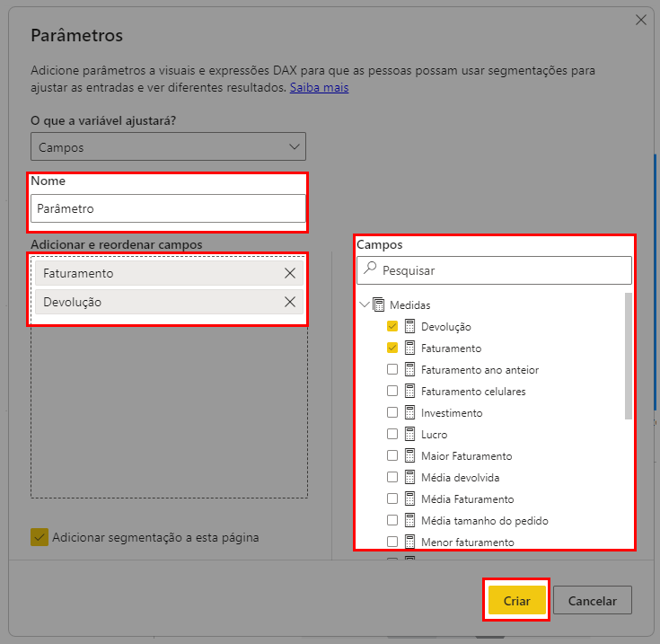
Task: Open the Campos variable type dropdown
Action: (168, 146)
